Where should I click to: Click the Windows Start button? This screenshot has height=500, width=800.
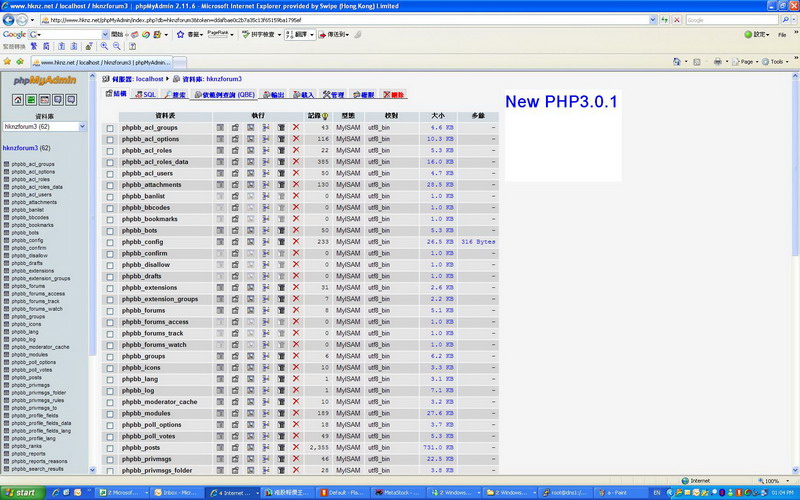[x=20, y=492]
